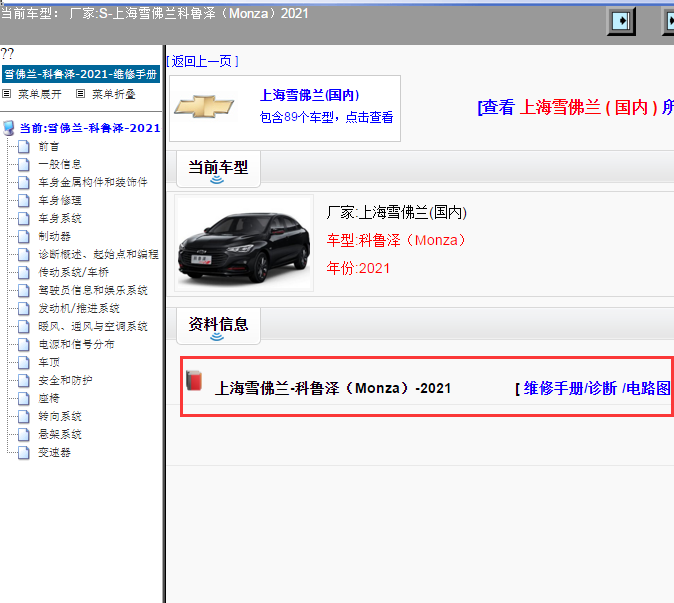This screenshot has height=603, width=674.
Task: Click page icon next to 驾驶员信息和娱乐系统
Action: tap(24, 291)
